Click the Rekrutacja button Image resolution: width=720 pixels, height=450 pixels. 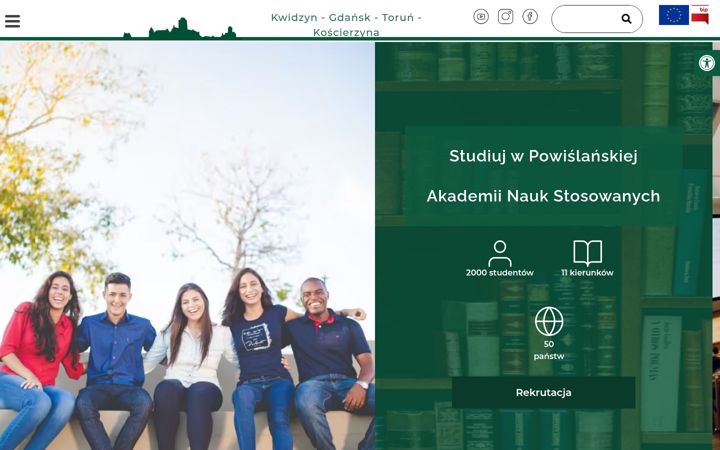point(544,393)
